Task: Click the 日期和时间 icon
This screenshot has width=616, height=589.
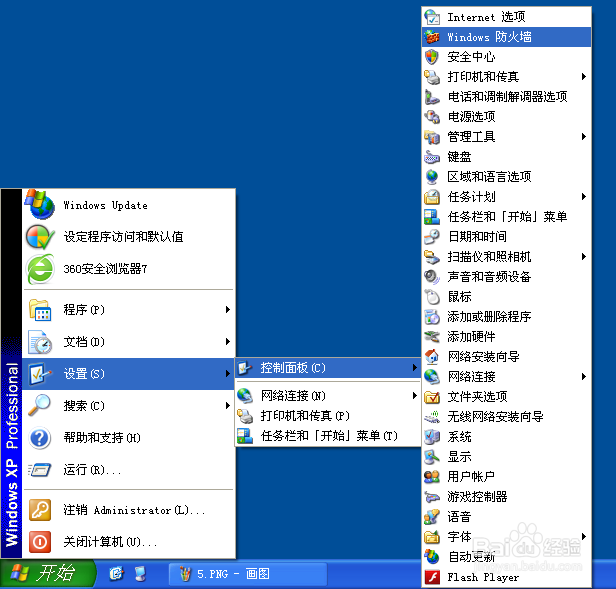Action: coord(432,237)
